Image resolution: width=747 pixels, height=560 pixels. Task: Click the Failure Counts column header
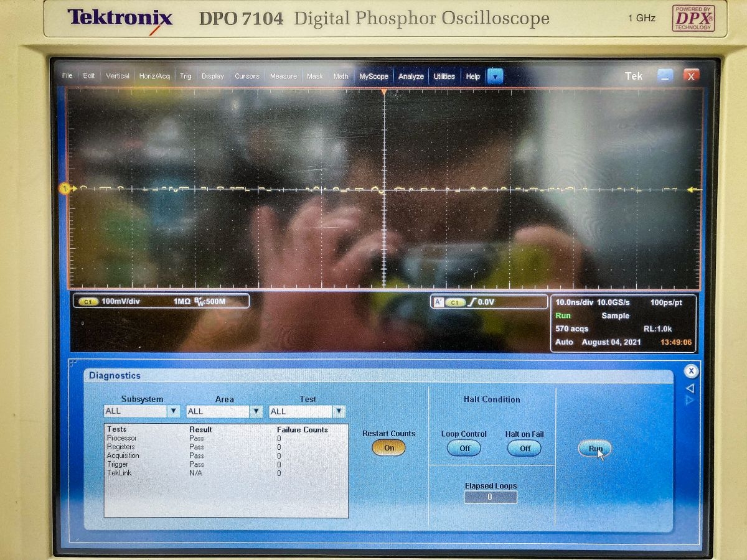point(303,429)
